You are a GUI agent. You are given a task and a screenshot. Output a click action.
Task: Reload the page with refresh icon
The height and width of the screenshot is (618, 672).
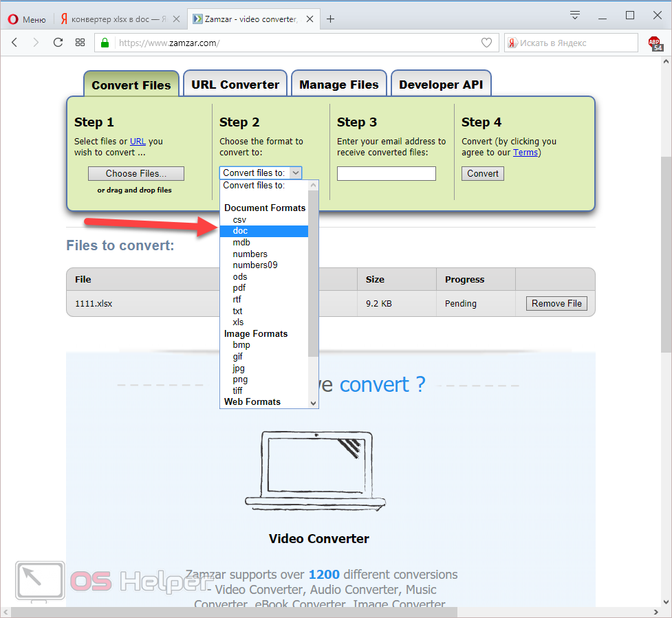click(58, 43)
